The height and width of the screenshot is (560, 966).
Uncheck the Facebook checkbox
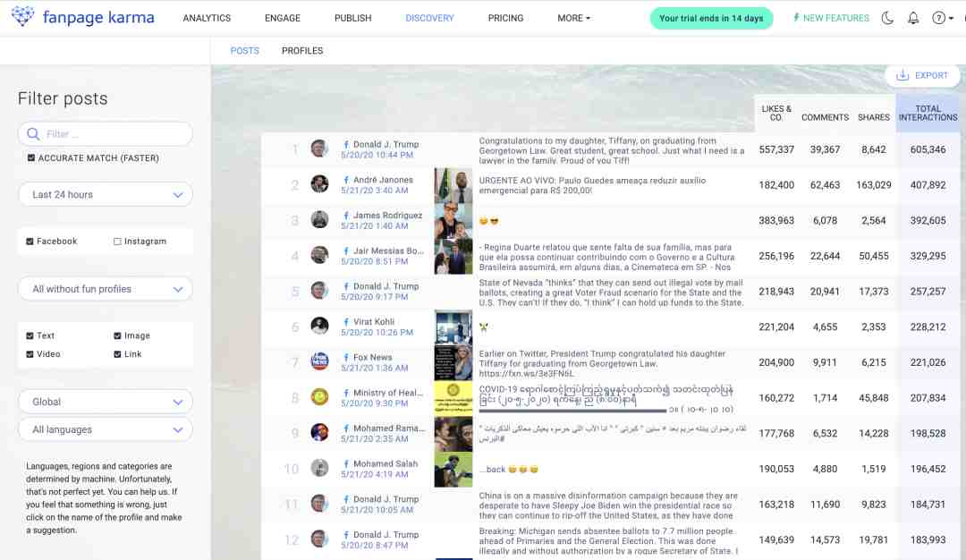(30, 242)
